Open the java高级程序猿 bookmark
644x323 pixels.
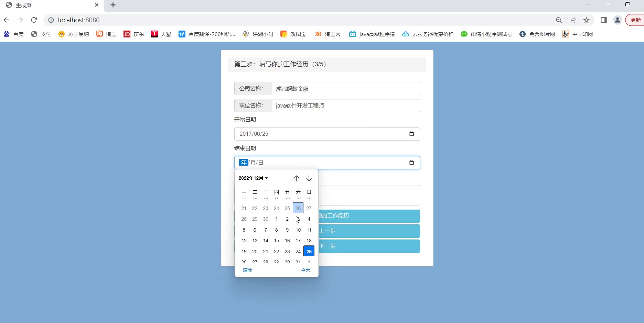pyautogui.click(x=372, y=34)
